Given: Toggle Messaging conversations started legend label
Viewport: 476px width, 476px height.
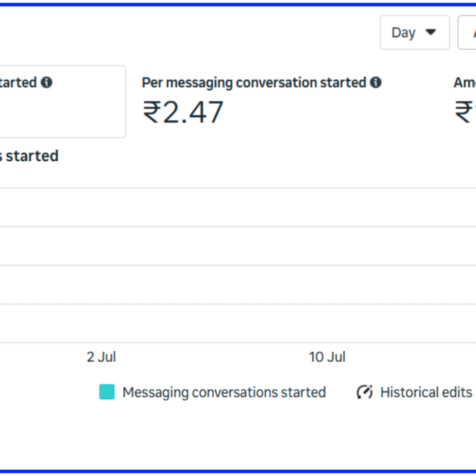Looking at the screenshot, I should point(224,392).
